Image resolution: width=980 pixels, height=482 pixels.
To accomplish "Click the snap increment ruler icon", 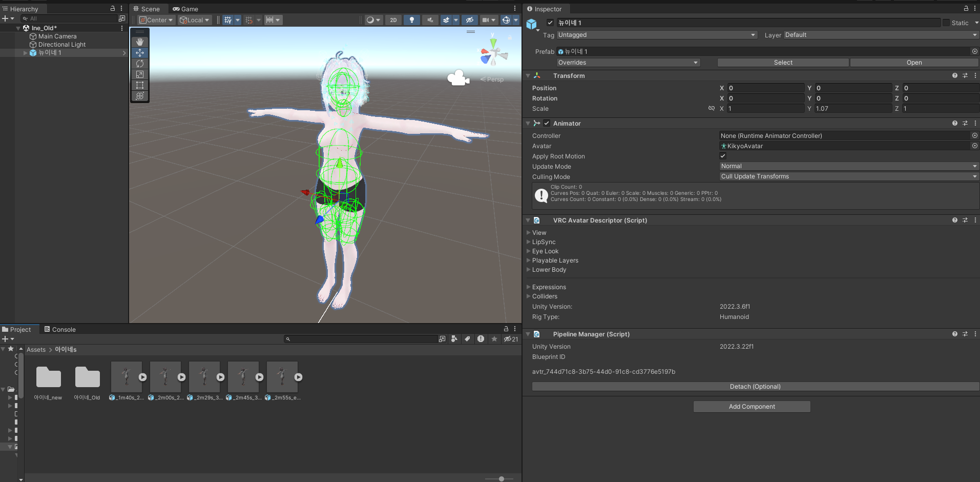I will [x=269, y=20].
